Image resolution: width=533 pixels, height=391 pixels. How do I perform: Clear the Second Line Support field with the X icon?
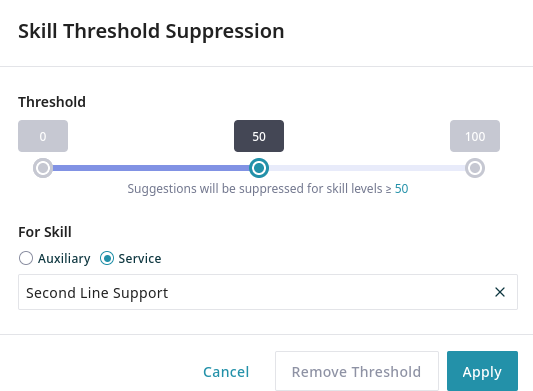(x=500, y=292)
